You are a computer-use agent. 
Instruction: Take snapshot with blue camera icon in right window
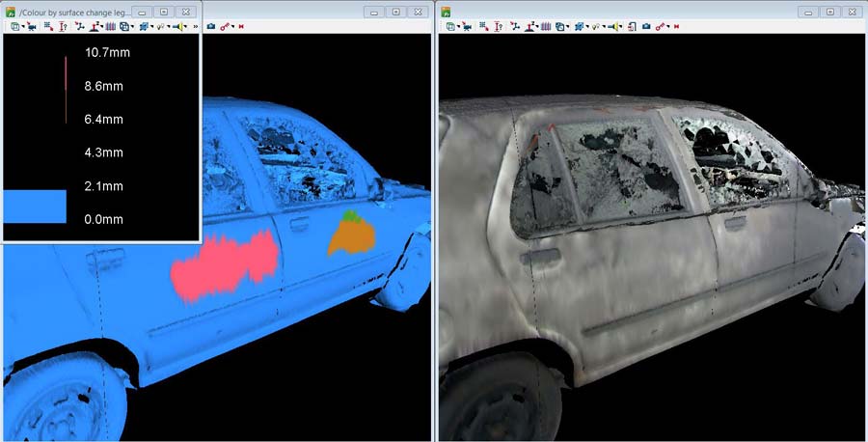(x=646, y=27)
